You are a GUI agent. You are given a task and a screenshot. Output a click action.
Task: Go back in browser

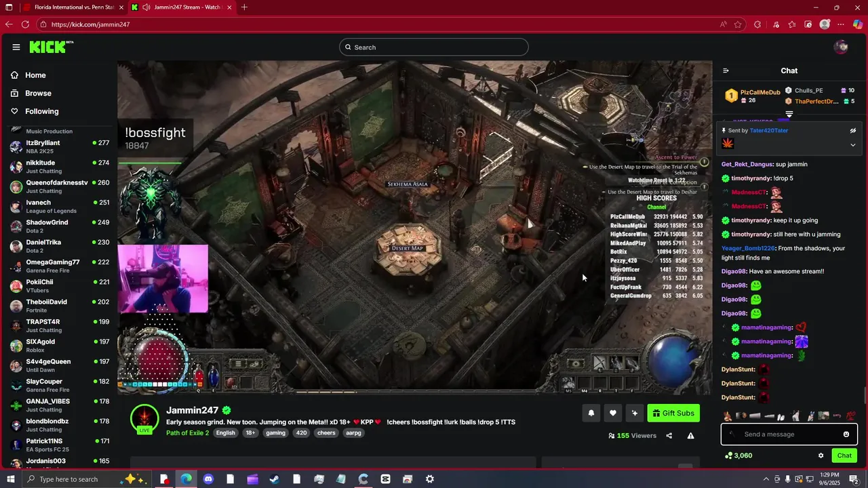(x=9, y=24)
